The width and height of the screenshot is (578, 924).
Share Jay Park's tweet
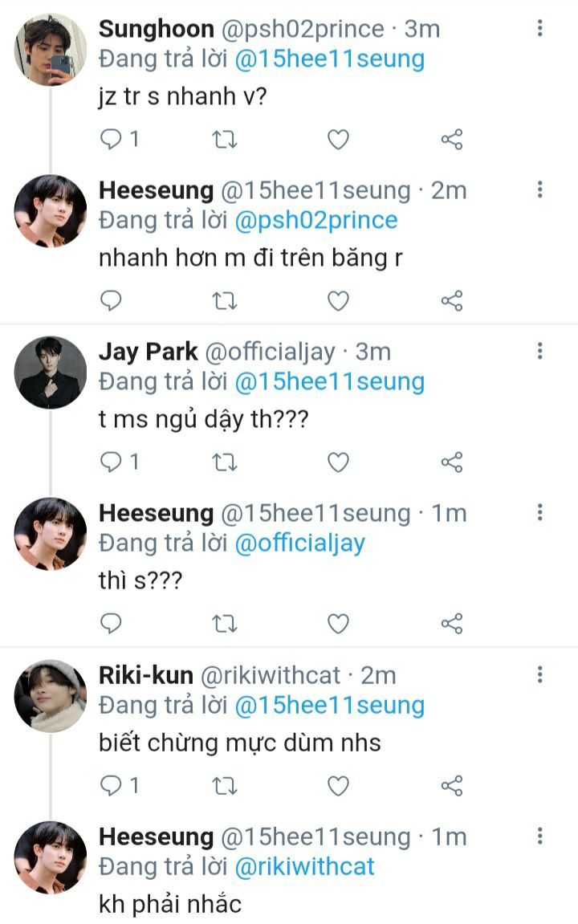tap(452, 462)
